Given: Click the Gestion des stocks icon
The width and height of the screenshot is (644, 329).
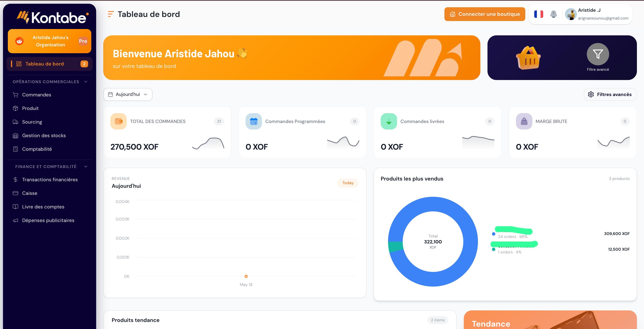Looking at the screenshot, I should click(15, 135).
